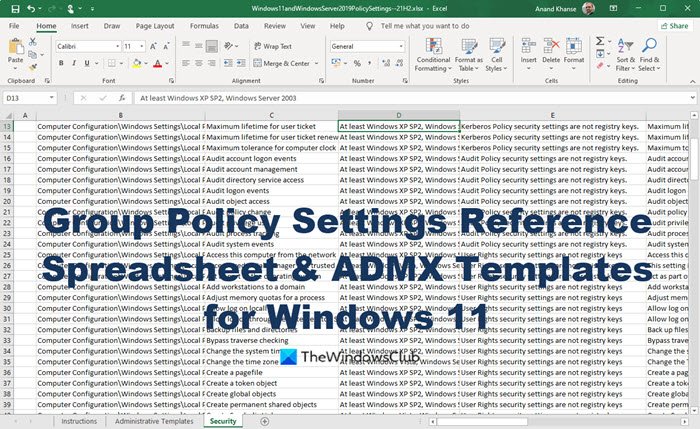Switch to the Review tab
The image size is (700, 429).
pyautogui.click(x=275, y=26)
